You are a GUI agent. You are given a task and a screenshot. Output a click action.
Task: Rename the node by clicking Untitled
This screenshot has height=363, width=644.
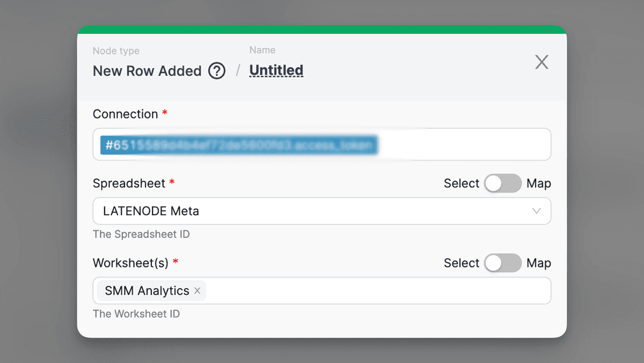coord(276,70)
